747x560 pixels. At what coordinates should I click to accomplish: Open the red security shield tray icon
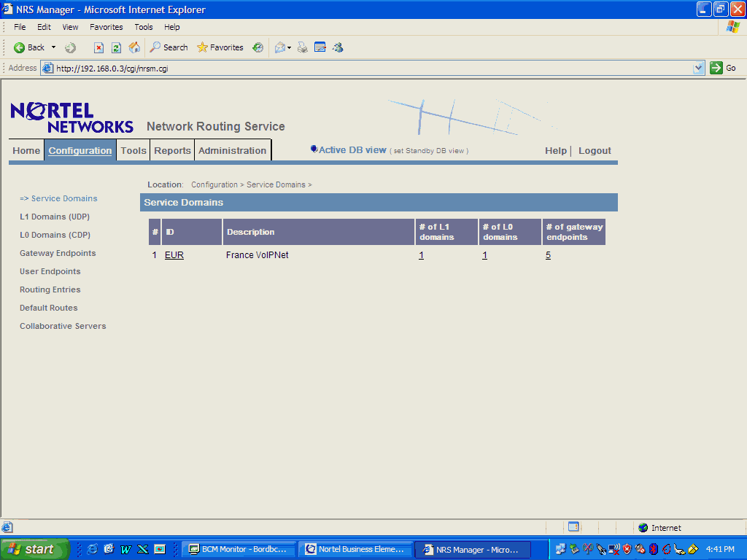coord(627,549)
